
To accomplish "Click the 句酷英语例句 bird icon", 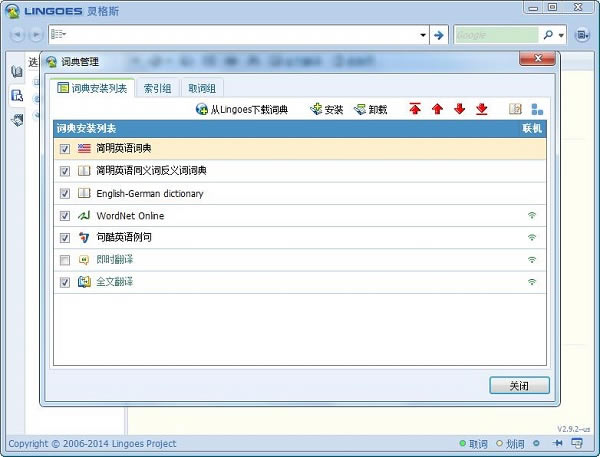I will (x=84, y=238).
